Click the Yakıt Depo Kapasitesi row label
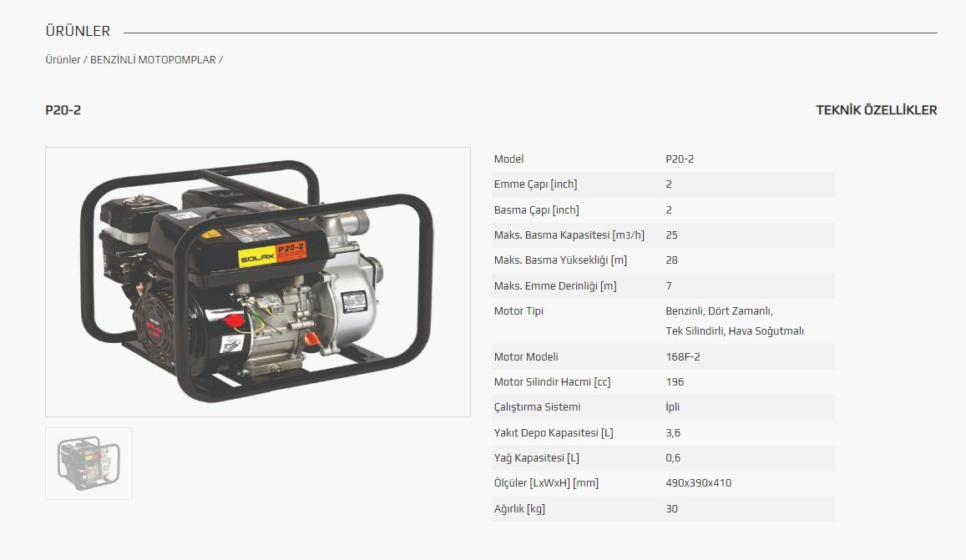 (554, 433)
